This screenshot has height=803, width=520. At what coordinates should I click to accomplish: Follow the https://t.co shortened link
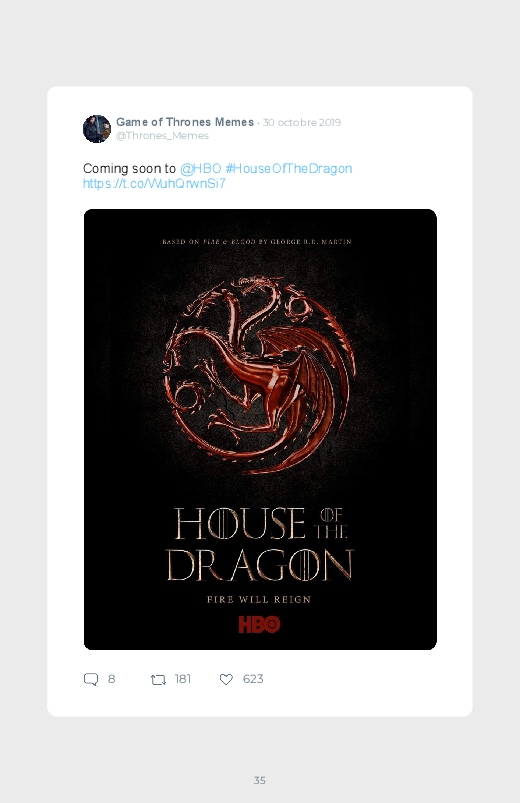pos(154,183)
